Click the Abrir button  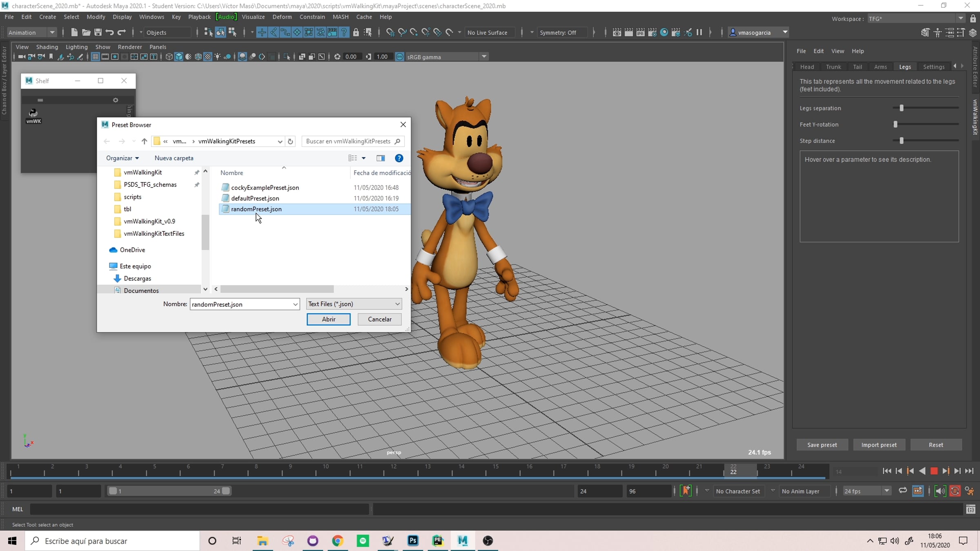tap(328, 319)
